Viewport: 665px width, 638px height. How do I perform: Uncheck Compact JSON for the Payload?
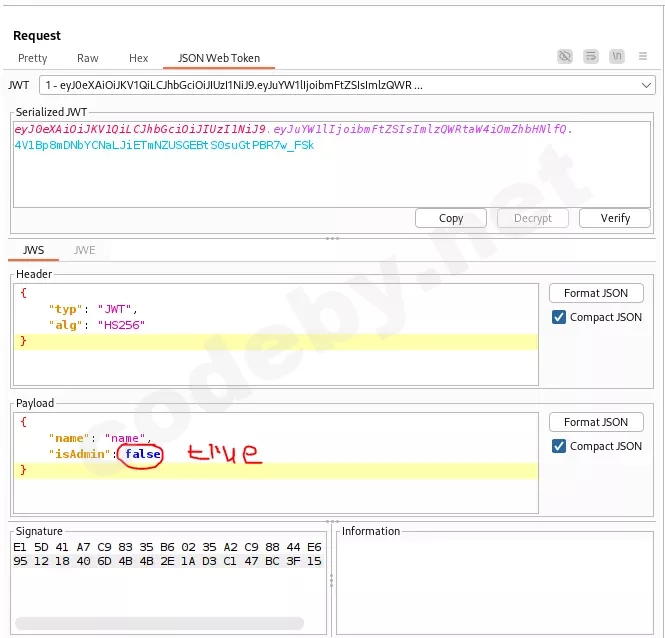click(559, 446)
